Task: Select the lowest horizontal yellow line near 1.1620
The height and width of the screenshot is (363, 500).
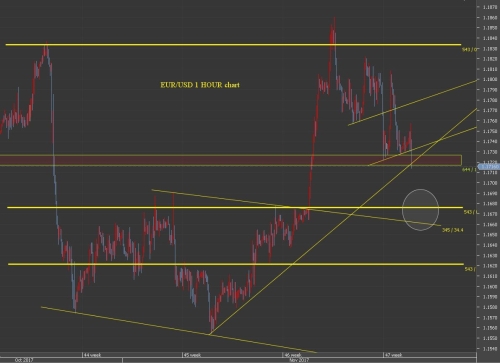Action: coord(236,264)
